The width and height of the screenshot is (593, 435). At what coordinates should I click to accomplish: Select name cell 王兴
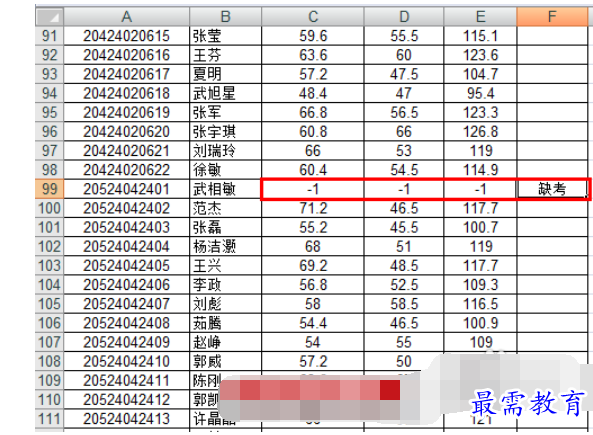click(x=225, y=266)
